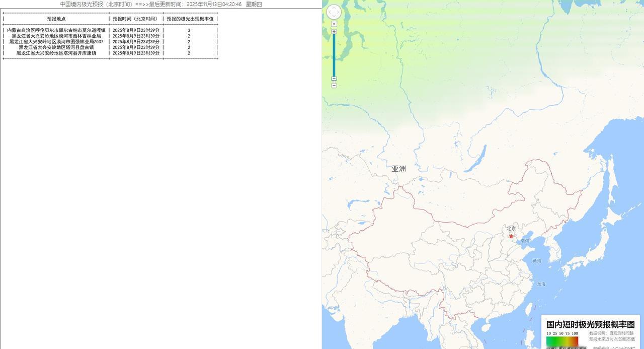Click the 黄海 sea label
This screenshot has width=644, height=349.
click(537, 261)
